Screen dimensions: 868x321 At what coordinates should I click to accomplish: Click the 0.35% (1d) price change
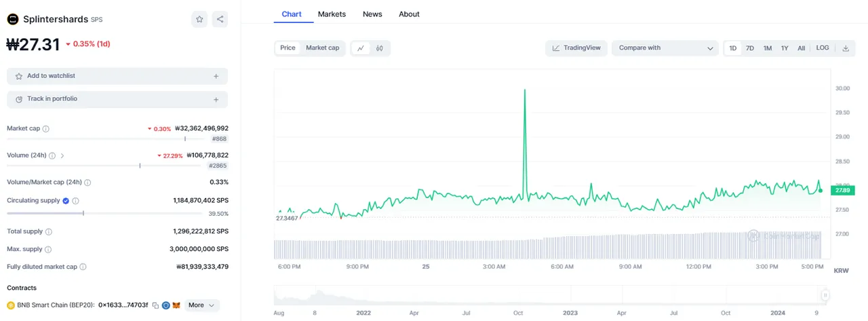87,44
